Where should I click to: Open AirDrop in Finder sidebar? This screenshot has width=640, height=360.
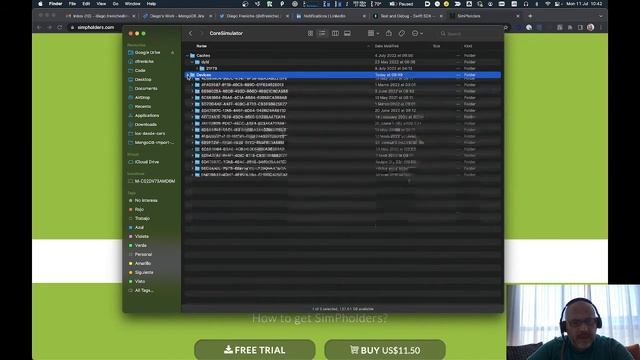pos(142,98)
